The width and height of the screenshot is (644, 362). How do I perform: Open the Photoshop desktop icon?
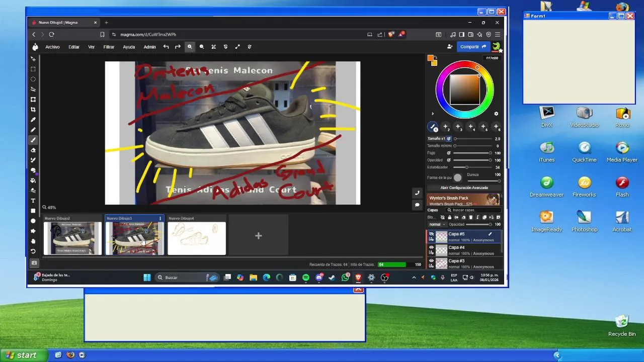click(584, 221)
